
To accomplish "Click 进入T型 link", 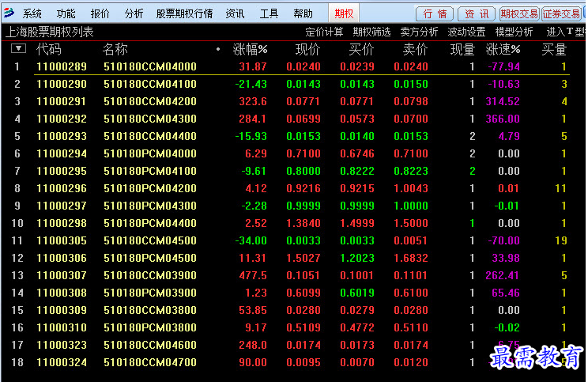I will [566, 32].
